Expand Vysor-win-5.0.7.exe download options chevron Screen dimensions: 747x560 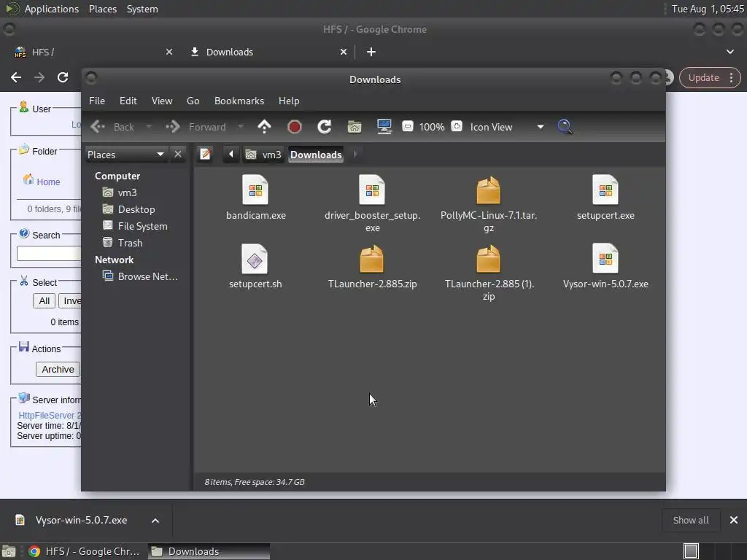155,521
